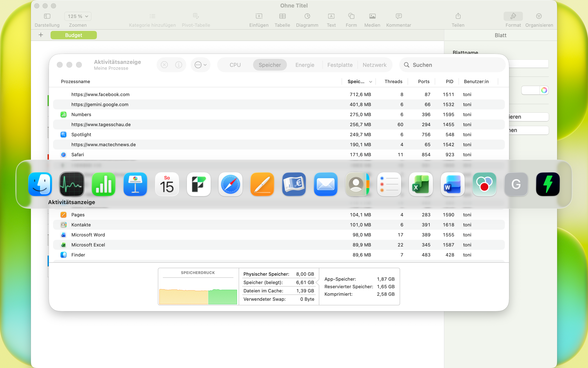Switch to the Netzwerk tab
The height and width of the screenshot is (368, 588).
(374, 65)
